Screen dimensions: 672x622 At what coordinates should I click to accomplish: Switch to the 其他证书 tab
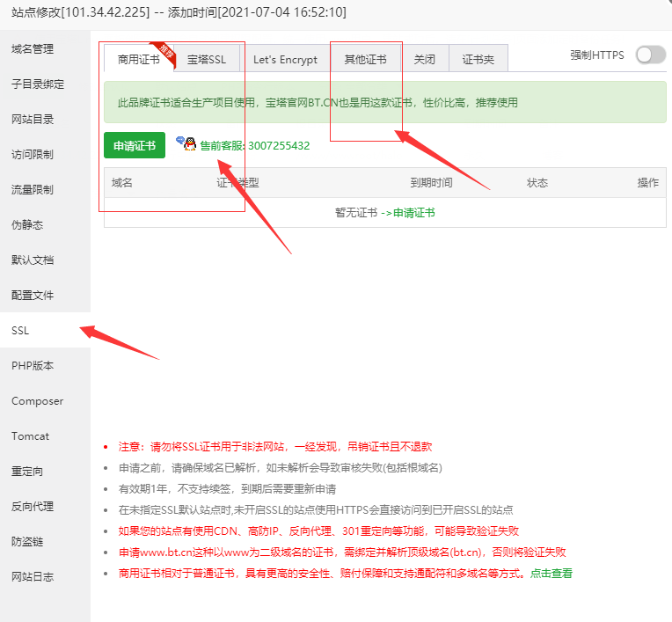coord(366,59)
